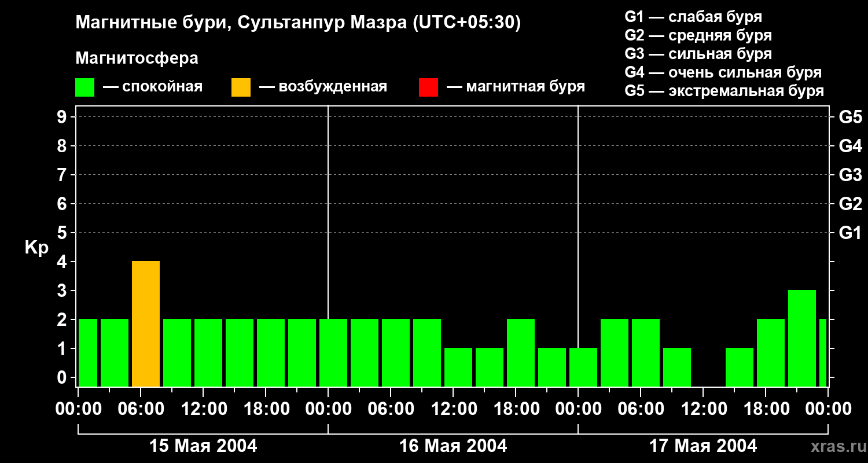Click the G1 label on right axis
The image size is (868, 463).
[850, 233]
